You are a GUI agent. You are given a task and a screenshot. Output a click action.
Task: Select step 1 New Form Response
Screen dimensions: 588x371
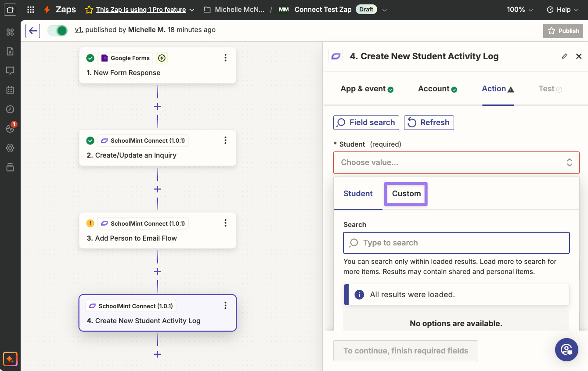point(158,65)
